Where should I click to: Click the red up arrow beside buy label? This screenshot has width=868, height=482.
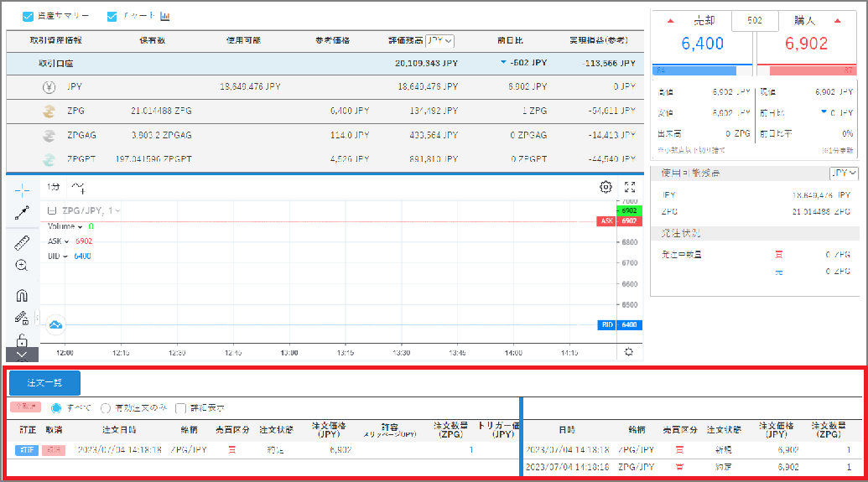(x=838, y=21)
